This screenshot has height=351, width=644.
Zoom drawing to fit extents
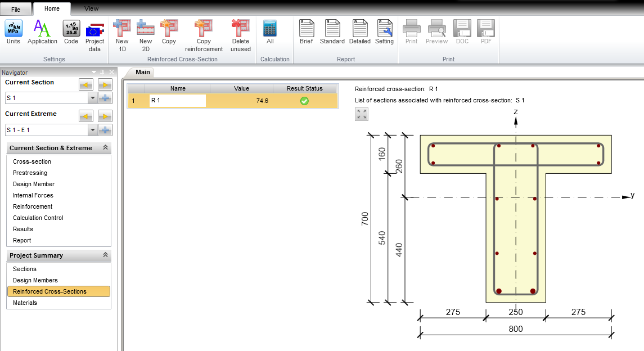[x=362, y=114]
